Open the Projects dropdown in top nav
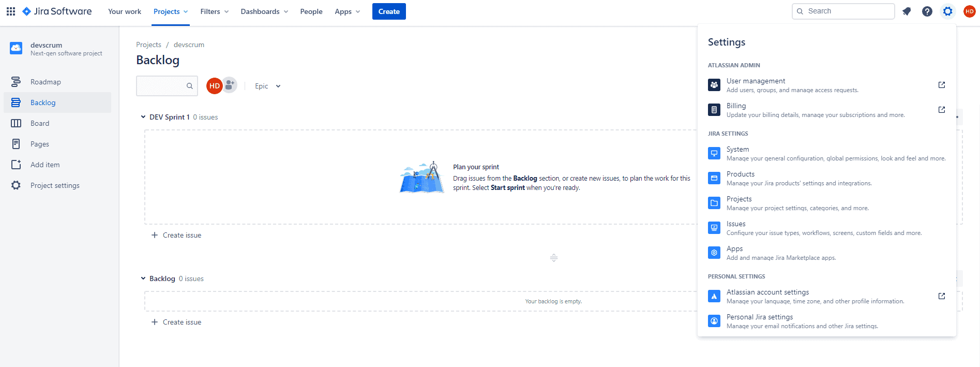 [171, 11]
